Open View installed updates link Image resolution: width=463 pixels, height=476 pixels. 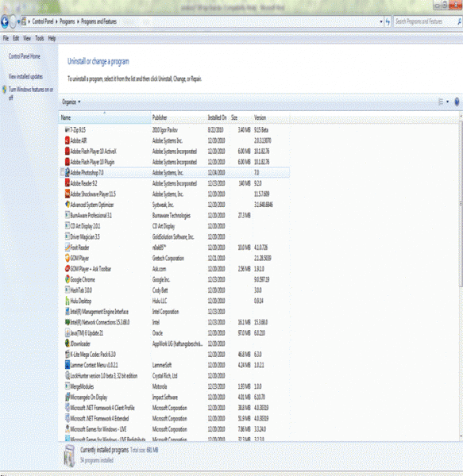tap(25, 76)
